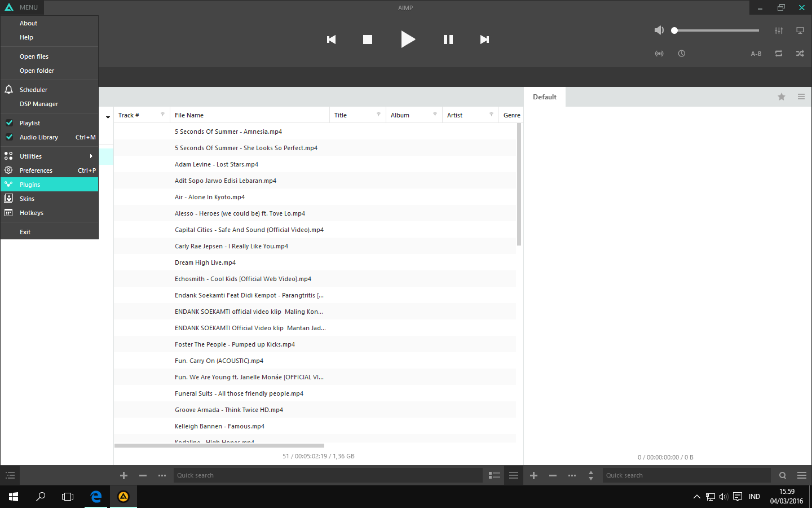This screenshot has width=812, height=508.
Task: Skip to the previous track
Action: tap(332, 40)
